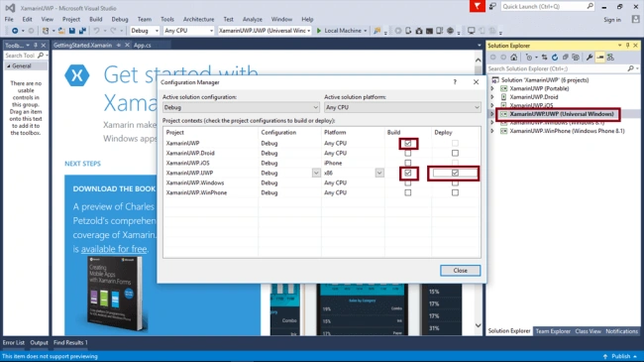Toggle Build checkbox for XamarinUWP.Windows

[408, 182]
